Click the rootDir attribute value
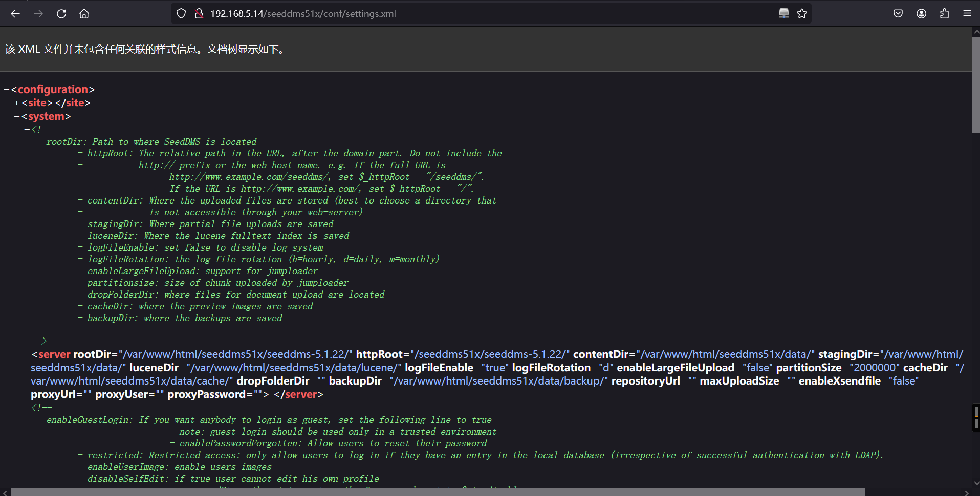The height and width of the screenshot is (496, 980). tap(235, 354)
